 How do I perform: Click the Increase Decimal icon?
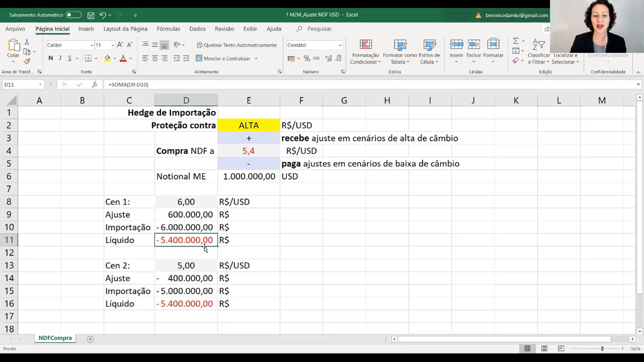coord(329,58)
